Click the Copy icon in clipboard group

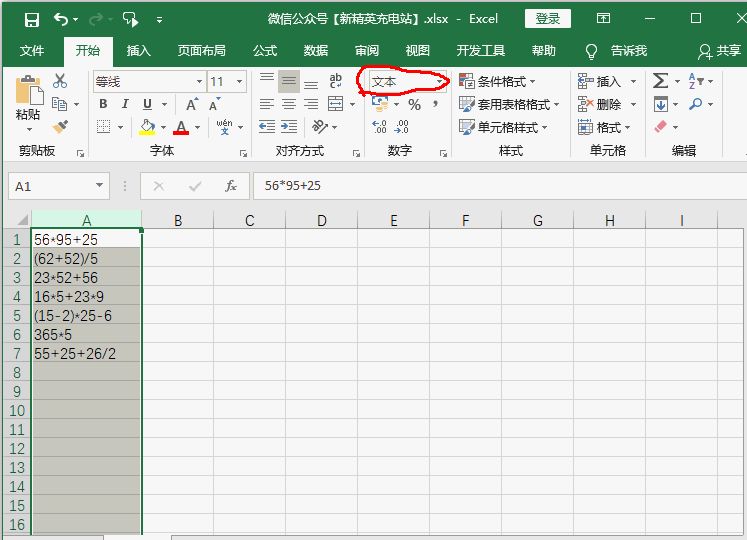[59, 104]
